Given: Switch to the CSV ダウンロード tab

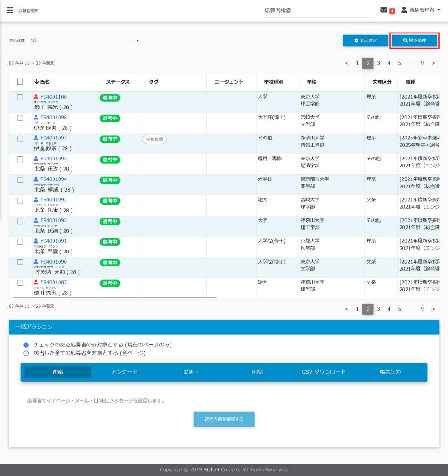Looking at the screenshot, I should pyautogui.click(x=323, y=372).
